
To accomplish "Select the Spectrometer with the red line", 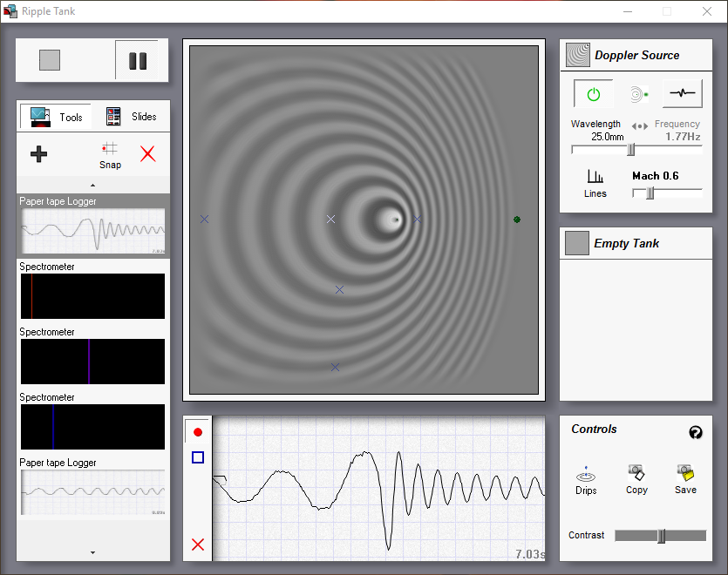I will [93, 296].
